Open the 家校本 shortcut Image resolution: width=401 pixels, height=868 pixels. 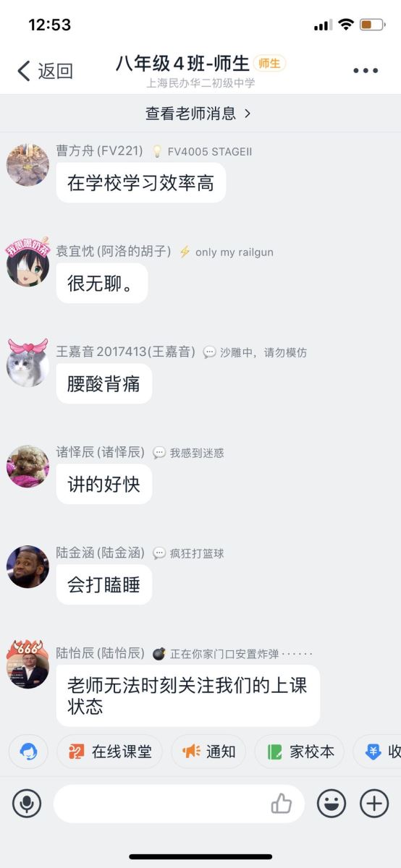pyautogui.click(x=299, y=752)
